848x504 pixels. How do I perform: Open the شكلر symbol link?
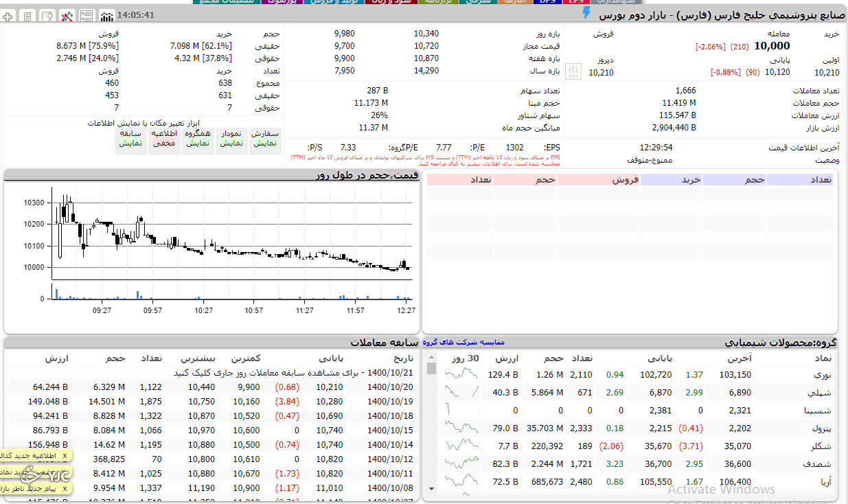[822, 446]
